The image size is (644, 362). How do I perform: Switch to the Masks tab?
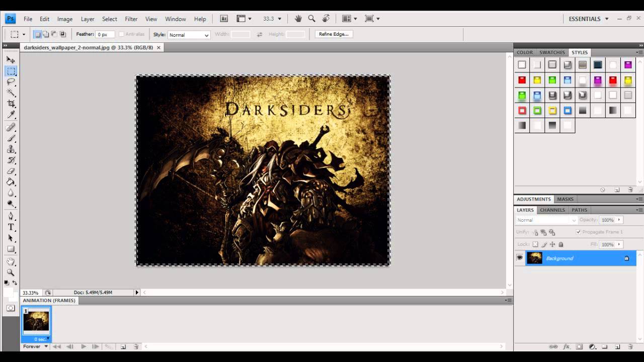click(x=565, y=199)
